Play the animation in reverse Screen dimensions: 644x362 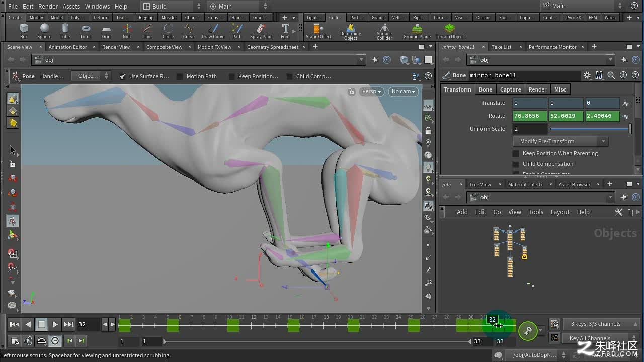[28, 324]
